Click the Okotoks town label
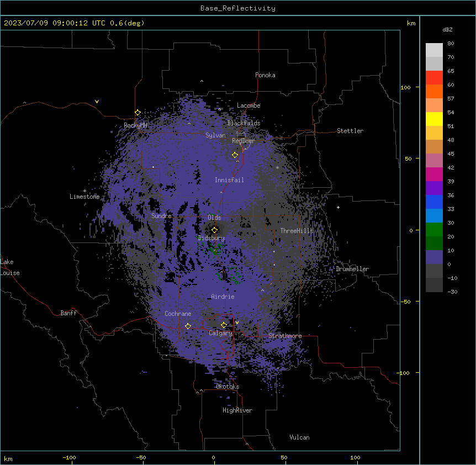Image resolution: width=476 pixels, height=465 pixels. click(x=228, y=387)
